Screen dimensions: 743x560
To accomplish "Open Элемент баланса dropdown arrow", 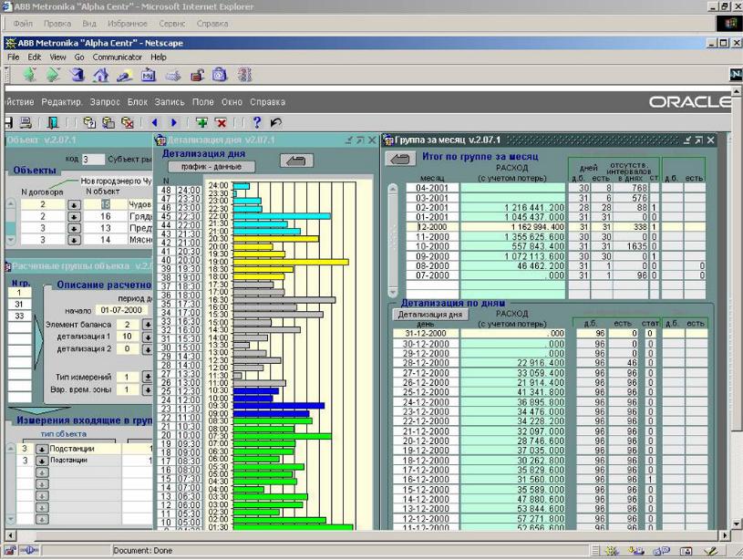I will pos(148,325).
